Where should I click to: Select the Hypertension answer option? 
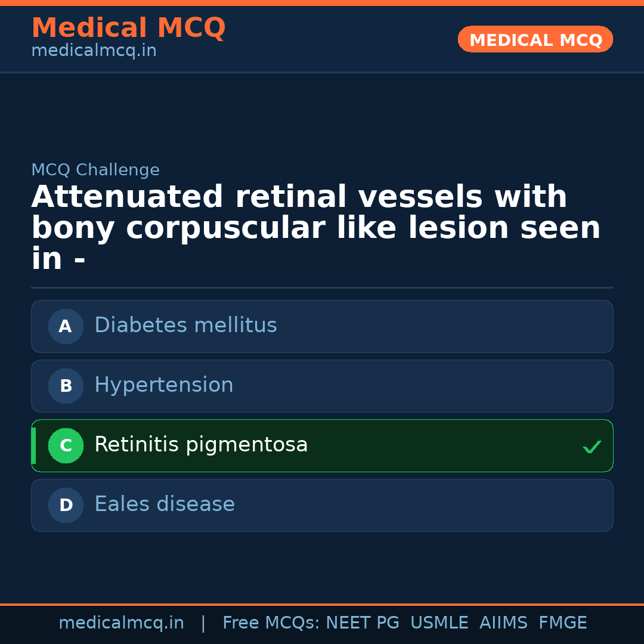coord(322,386)
